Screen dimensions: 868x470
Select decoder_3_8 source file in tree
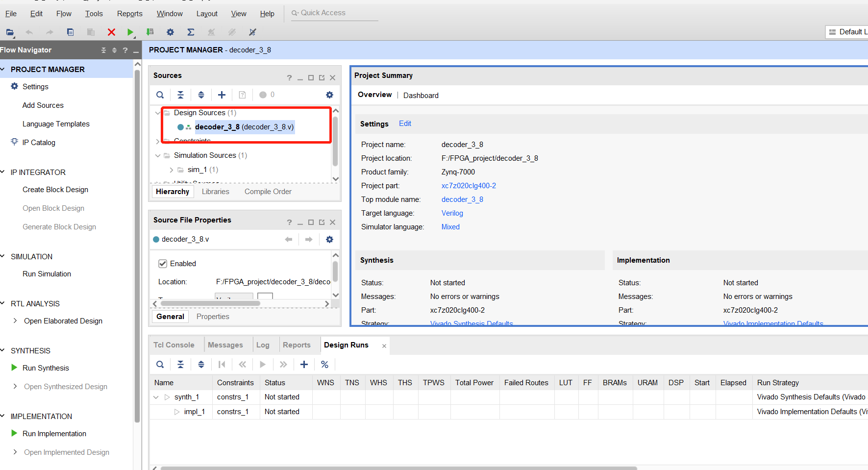[244, 127]
